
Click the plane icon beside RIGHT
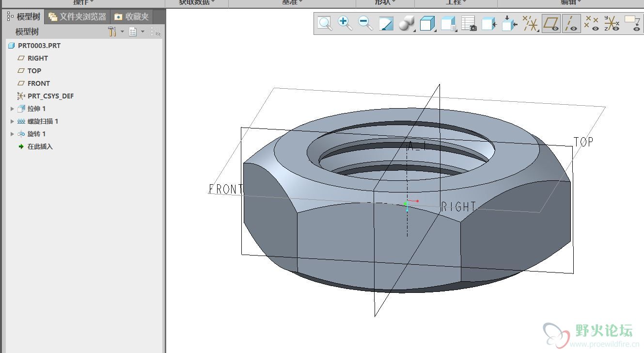(x=21, y=58)
